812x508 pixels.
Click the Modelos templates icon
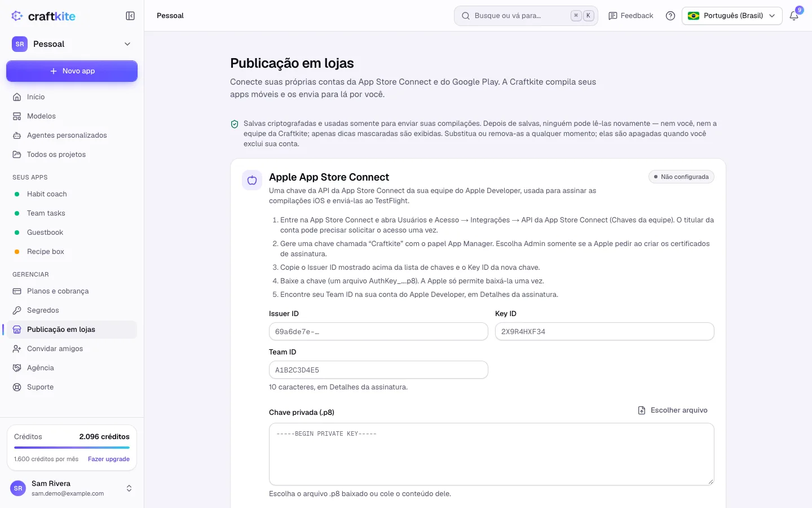click(x=17, y=116)
